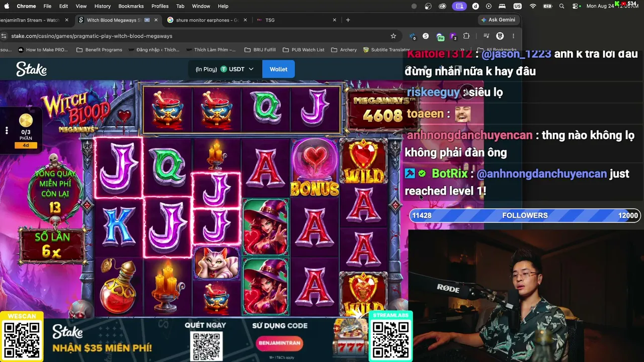Click the 0/3 coin reward widget

(x=26, y=131)
